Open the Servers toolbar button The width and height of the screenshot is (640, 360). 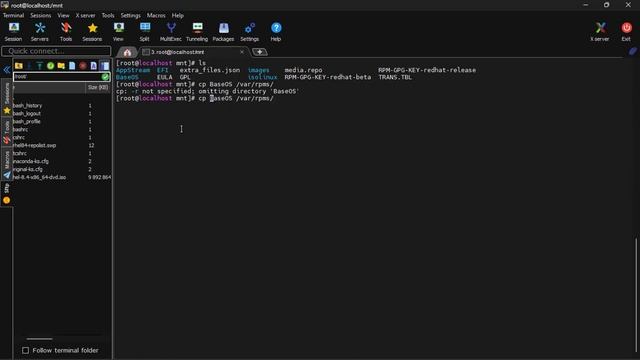tap(40, 32)
